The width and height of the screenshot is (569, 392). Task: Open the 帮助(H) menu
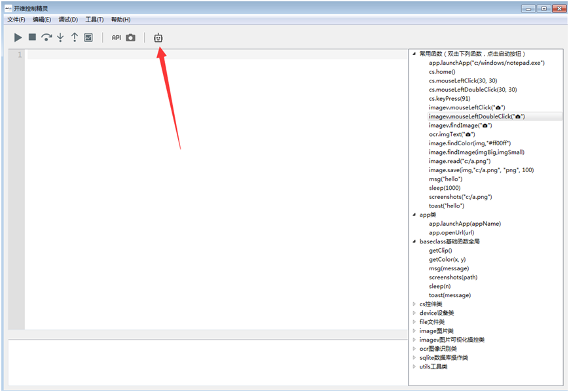tap(121, 20)
